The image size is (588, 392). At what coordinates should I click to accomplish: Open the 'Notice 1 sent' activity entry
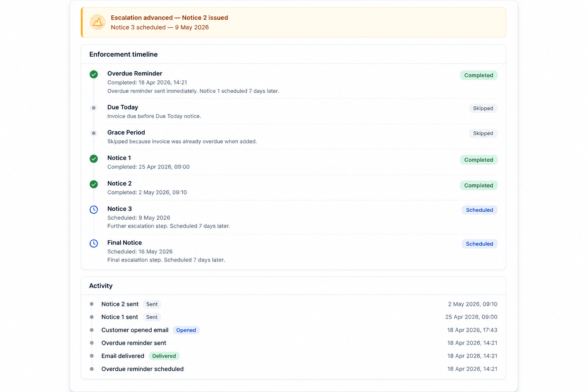pyautogui.click(x=119, y=317)
